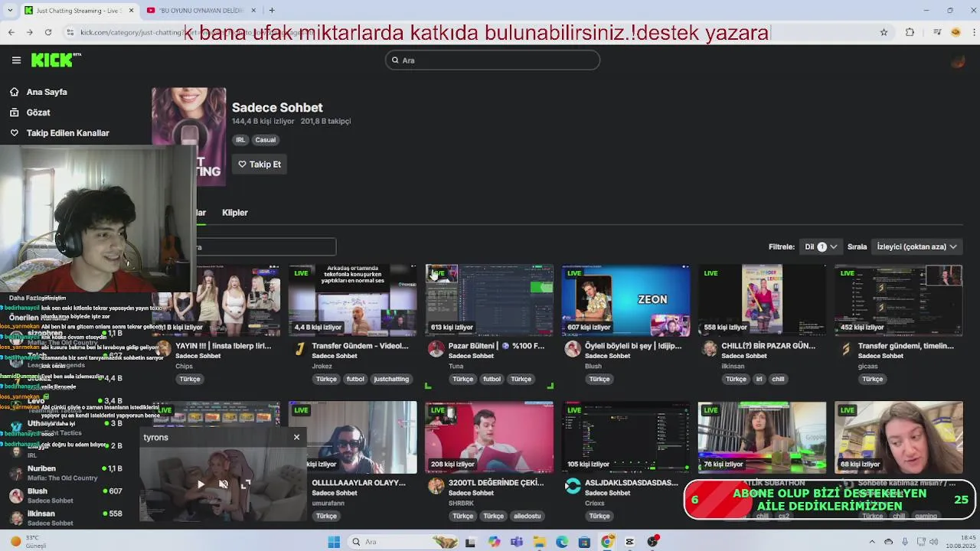This screenshot has height=551, width=980.
Task: Open the browser extensions puzzle icon
Action: click(910, 32)
